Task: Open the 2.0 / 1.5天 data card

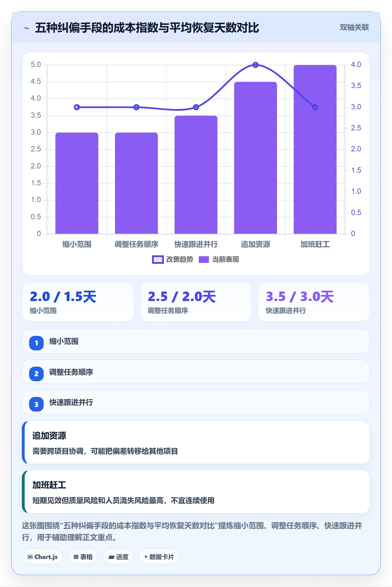Action: tap(78, 302)
